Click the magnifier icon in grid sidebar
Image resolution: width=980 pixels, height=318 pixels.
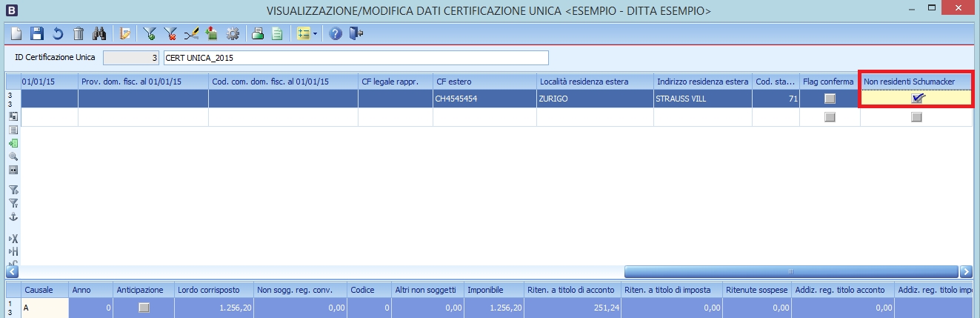[x=13, y=156]
